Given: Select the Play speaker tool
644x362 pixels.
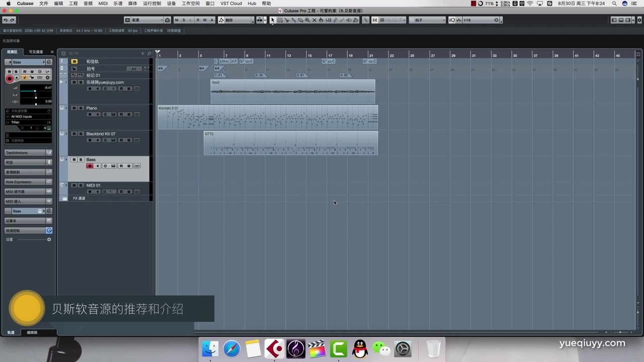Looking at the screenshot, I should click(349, 20).
